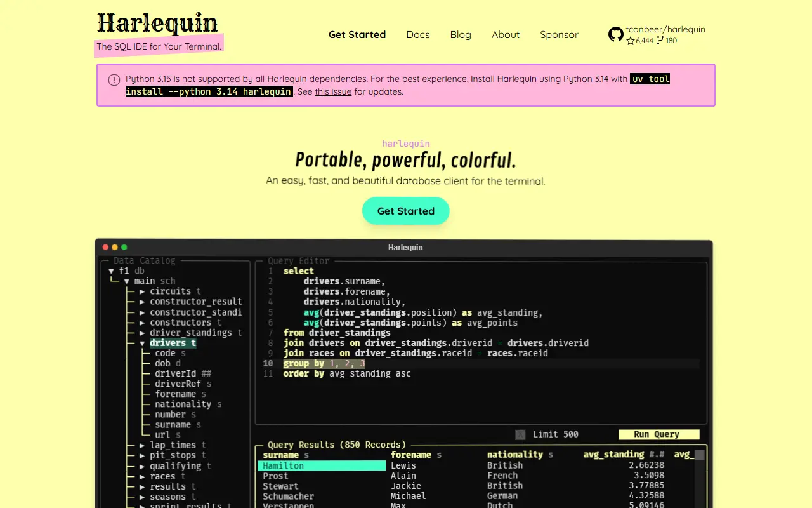This screenshot has height=508, width=812.
Task: Click the teal Get Started button
Action: 406,211
